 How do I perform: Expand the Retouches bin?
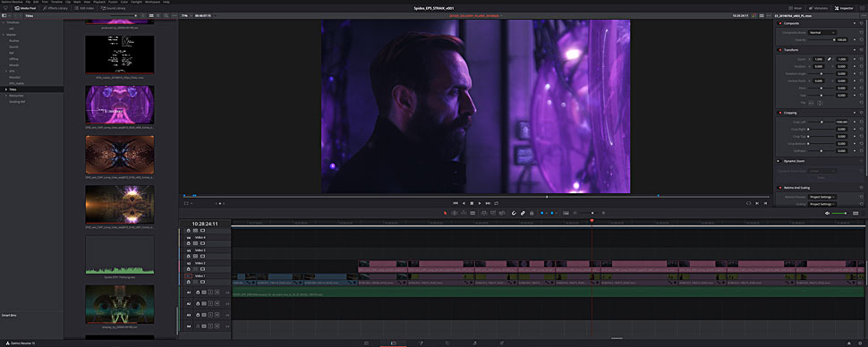click(x=6, y=95)
